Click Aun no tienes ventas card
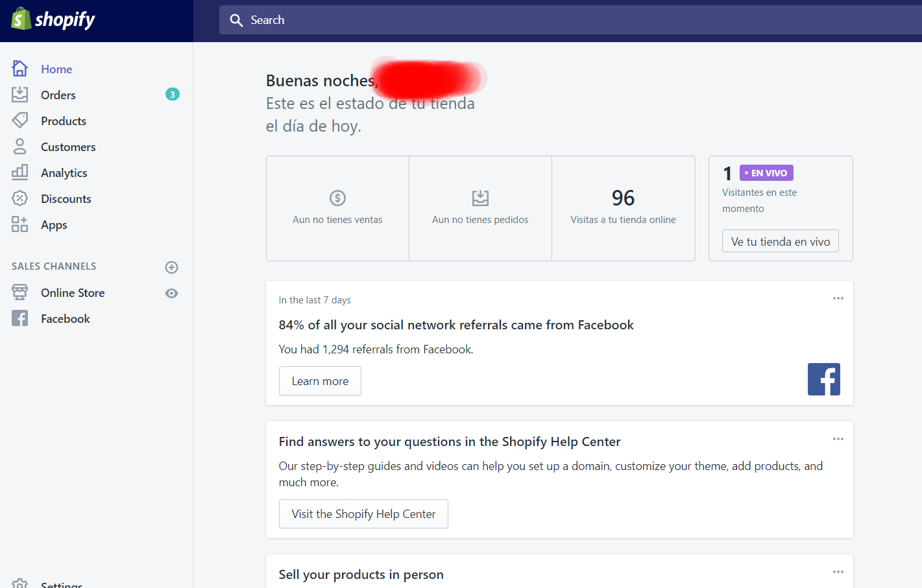This screenshot has width=922, height=588. click(x=337, y=208)
